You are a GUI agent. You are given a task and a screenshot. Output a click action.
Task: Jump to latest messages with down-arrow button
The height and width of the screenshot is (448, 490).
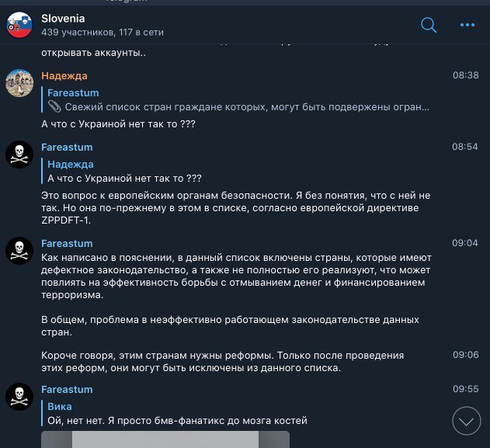tap(466, 421)
